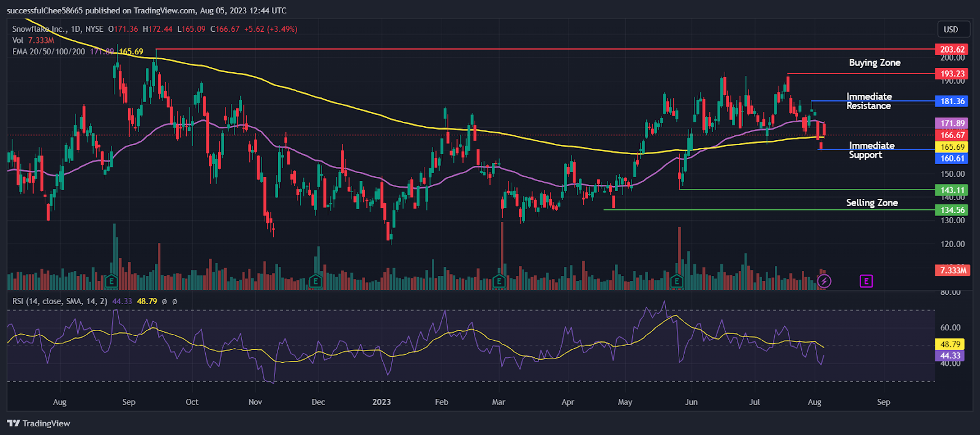Click the 165.69 yellow EMA price label

[x=952, y=147]
